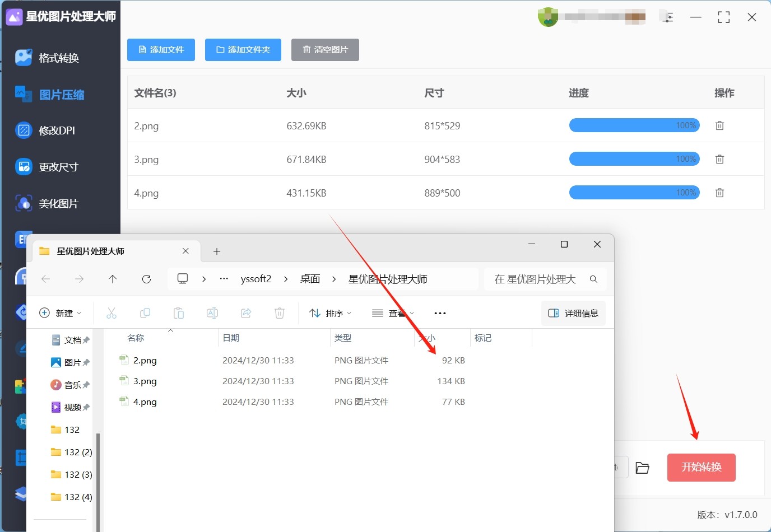Image resolution: width=771 pixels, height=532 pixels.
Task: Click the 添加文件 button
Action: (x=161, y=50)
